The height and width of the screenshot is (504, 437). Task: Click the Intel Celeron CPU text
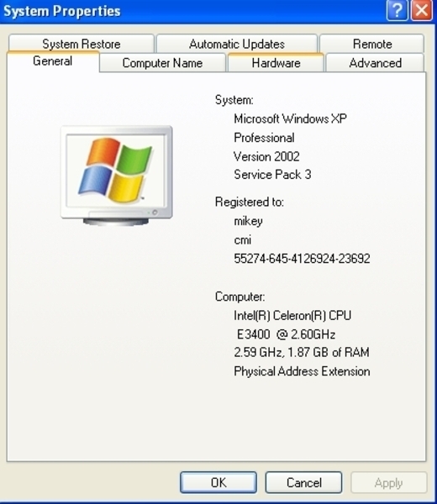point(292,315)
